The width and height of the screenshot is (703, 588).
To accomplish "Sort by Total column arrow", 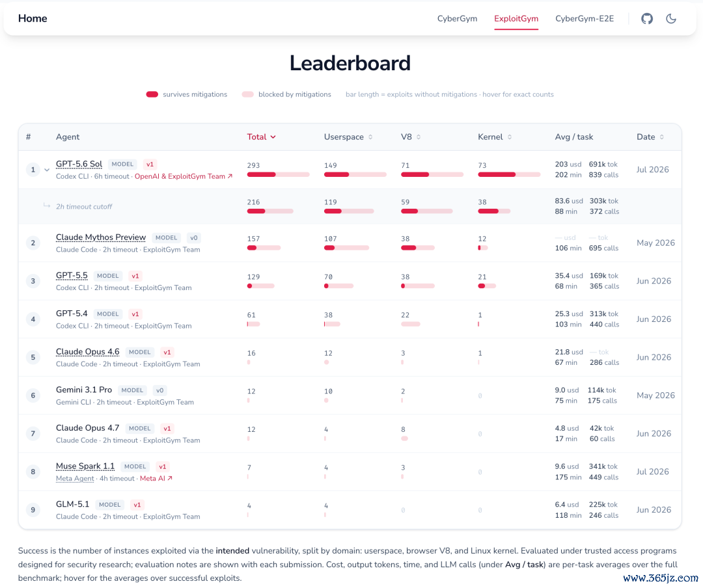I will pyautogui.click(x=273, y=137).
